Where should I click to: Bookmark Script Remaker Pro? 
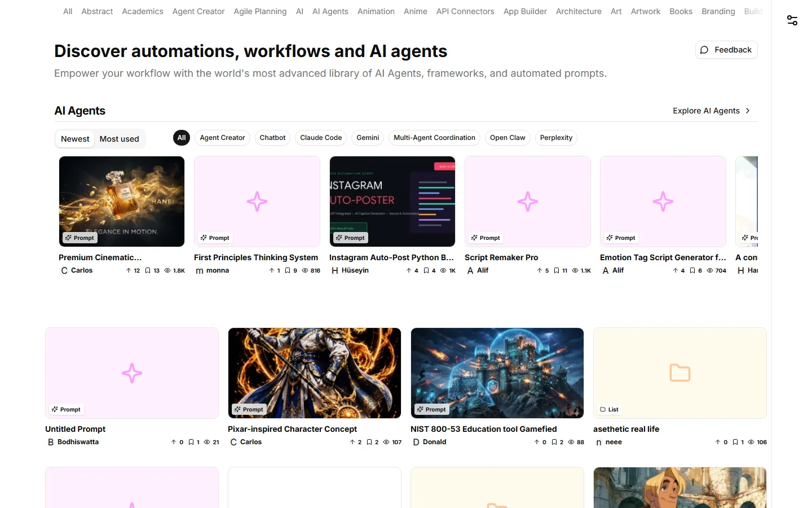pyautogui.click(x=557, y=270)
